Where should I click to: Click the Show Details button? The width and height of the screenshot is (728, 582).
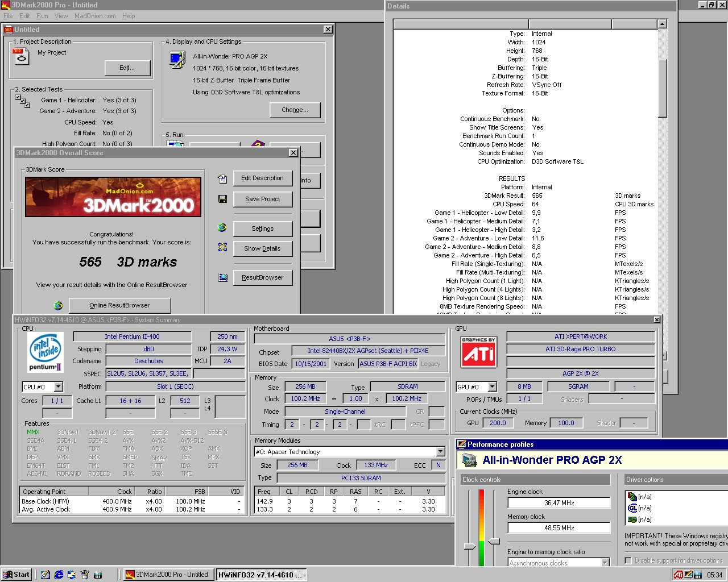coord(262,248)
